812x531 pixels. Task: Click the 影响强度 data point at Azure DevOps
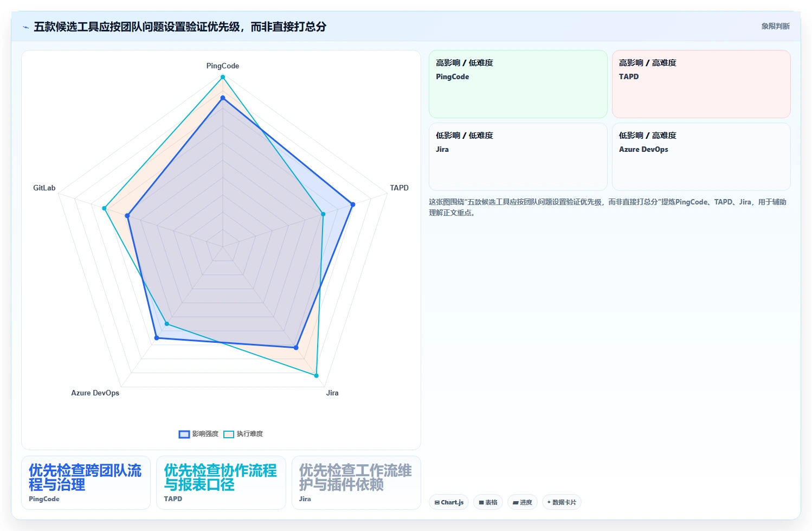coord(157,338)
